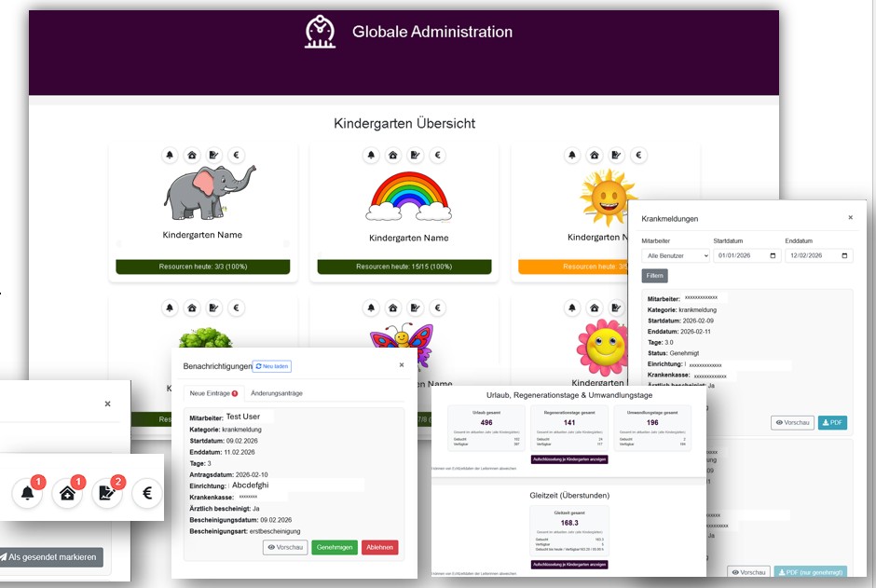Click the euro icon above the rainbow kindergarten

pos(438,156)
